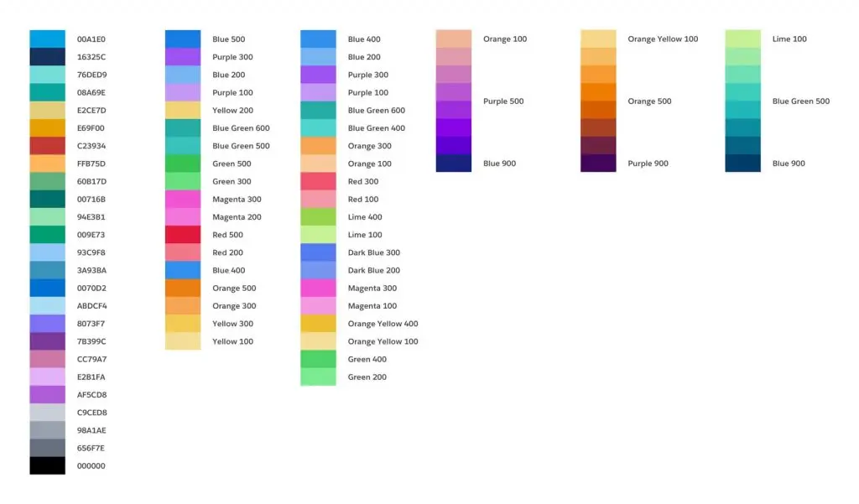This screenshot has height=504, width=859.
Task: Click the Lime 100 label in last column
Action: tap(789, 39)
